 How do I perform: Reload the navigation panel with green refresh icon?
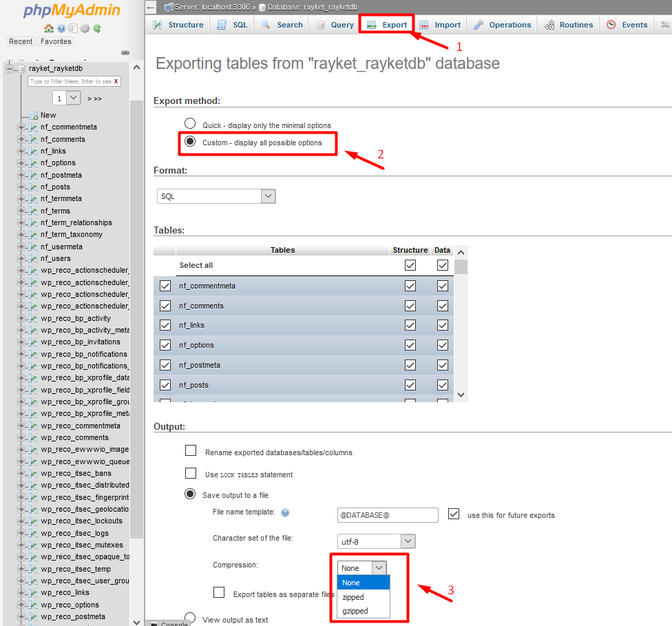coord(98,28)
